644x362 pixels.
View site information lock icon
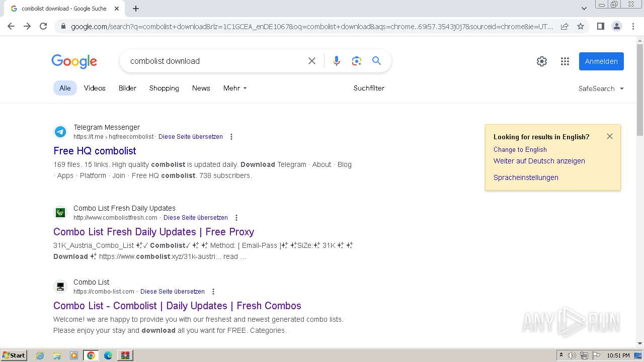tap(63, 27)
